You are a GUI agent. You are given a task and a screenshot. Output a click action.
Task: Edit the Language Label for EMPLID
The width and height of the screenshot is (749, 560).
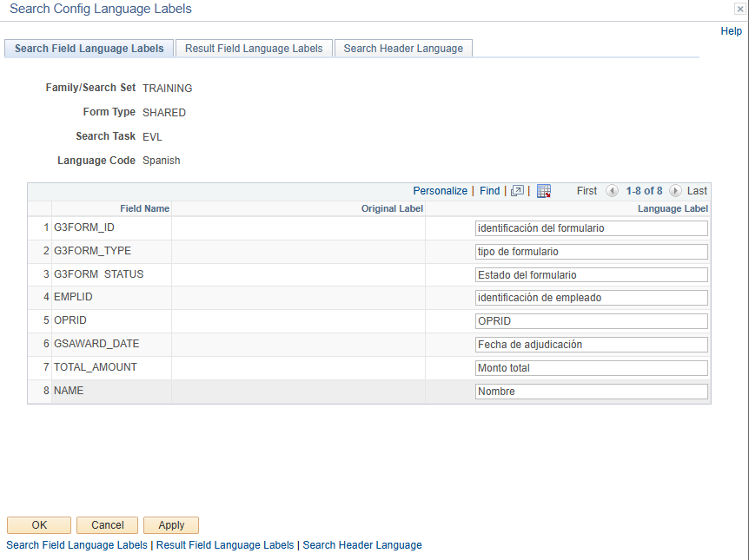point(592,297)
